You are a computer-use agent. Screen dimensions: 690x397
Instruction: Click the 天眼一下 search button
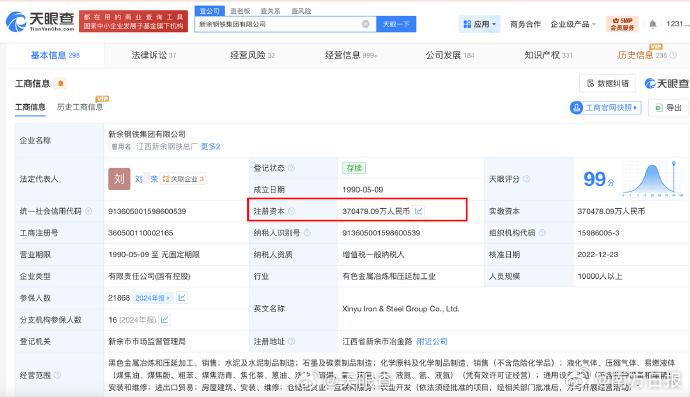[396, 24]
